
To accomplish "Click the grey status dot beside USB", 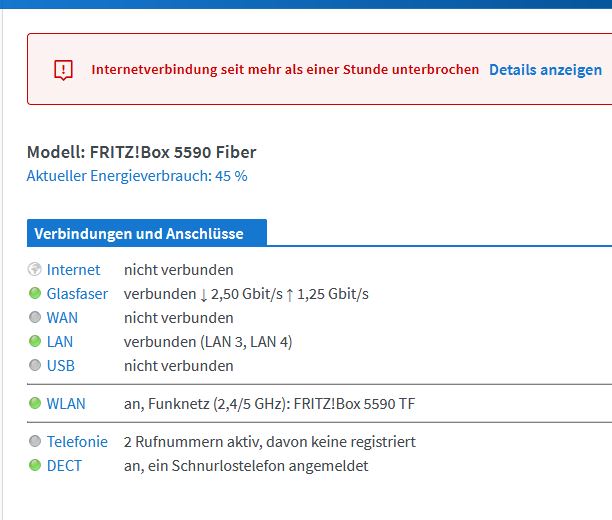I will (35, 365).
